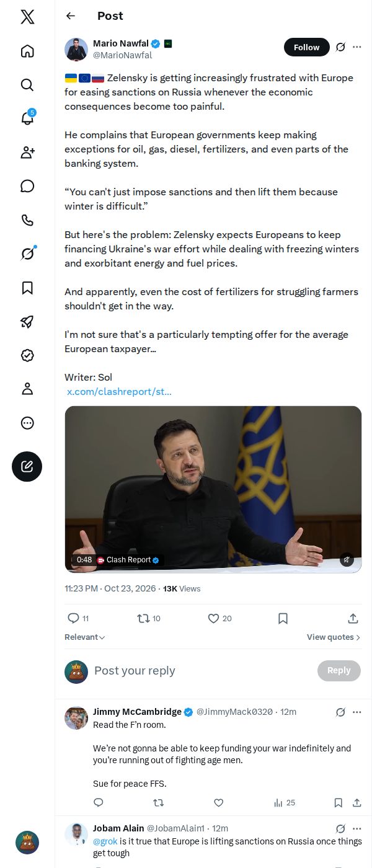Go to Home in sidebar

pos(27,51)
